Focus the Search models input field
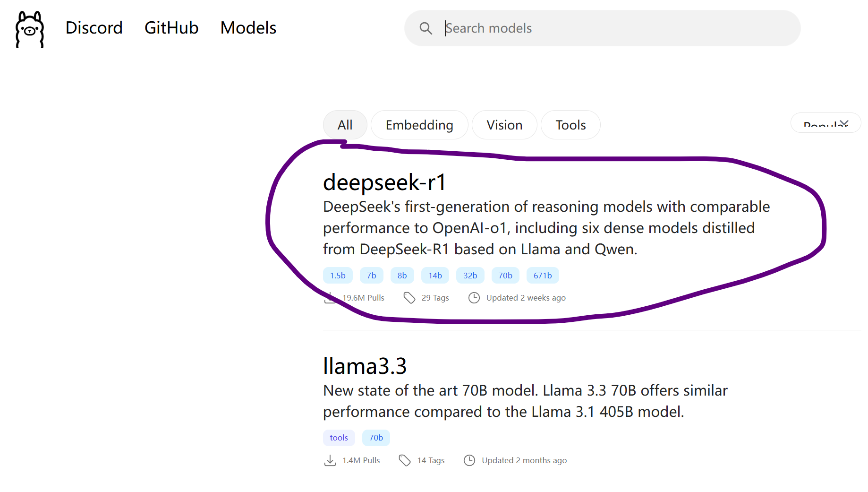 [x=614, y=28]
